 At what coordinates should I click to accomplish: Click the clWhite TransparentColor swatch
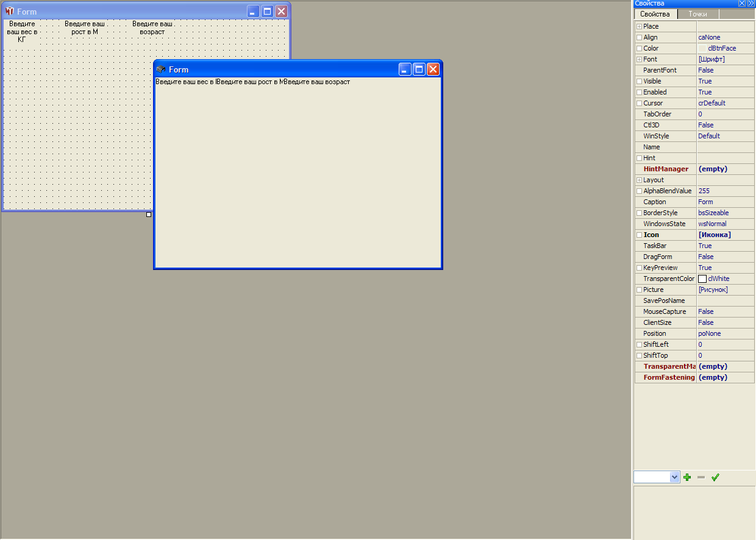pyautogui.click(x=702, y=279)
